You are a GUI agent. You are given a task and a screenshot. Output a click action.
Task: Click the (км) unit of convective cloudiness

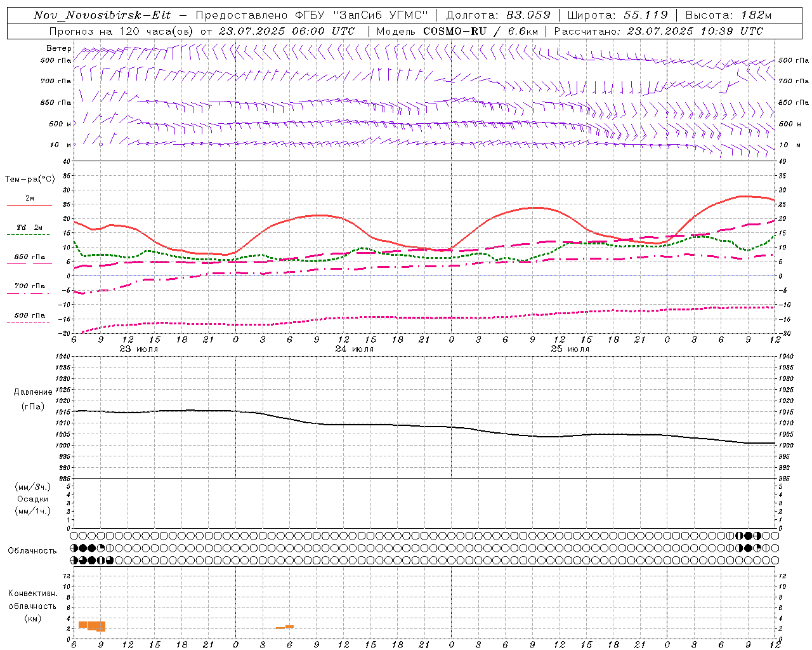[33, 618]
